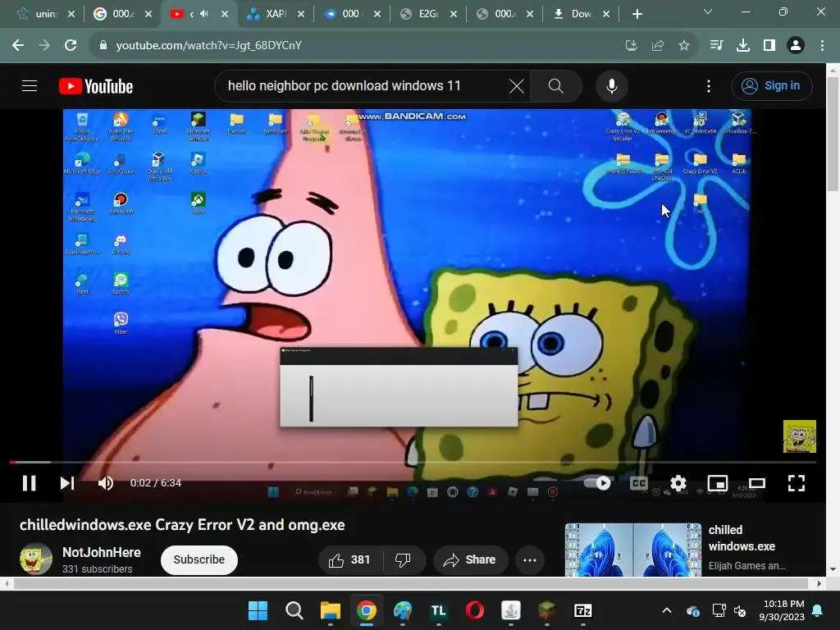Open the NotJohnHere channel name link

101,552
